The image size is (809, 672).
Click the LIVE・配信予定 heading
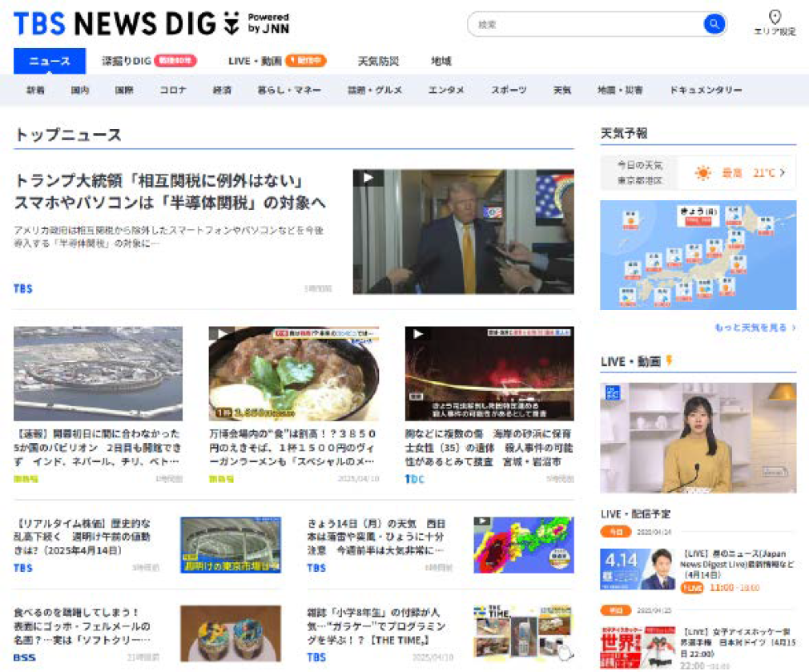(635, 513)
